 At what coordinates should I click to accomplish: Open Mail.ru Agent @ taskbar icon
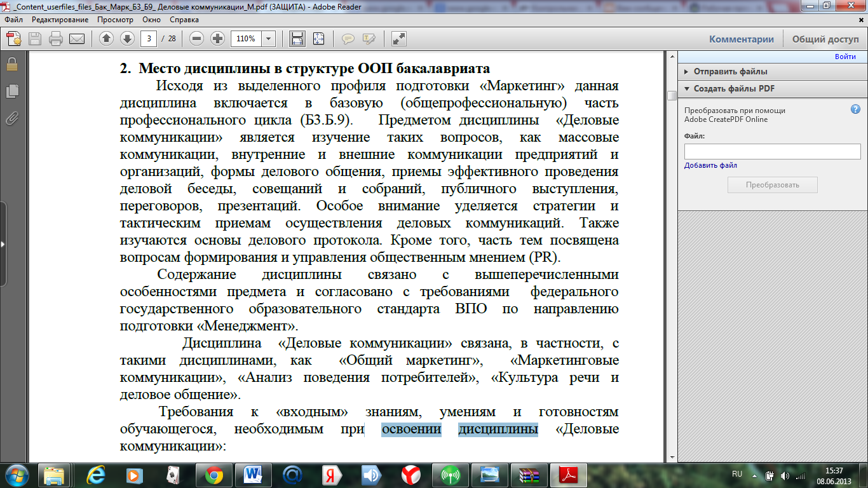coord(292,475)
